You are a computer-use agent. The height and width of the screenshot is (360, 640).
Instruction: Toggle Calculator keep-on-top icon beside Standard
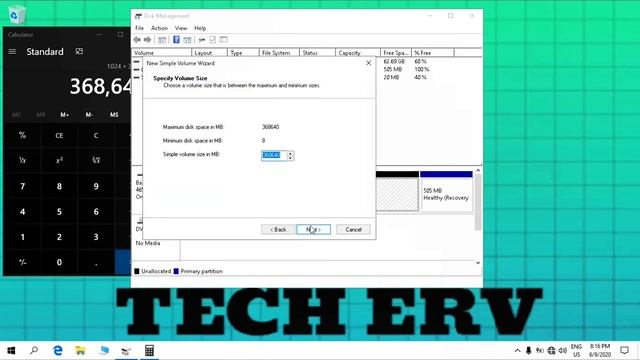click(79, 51)
